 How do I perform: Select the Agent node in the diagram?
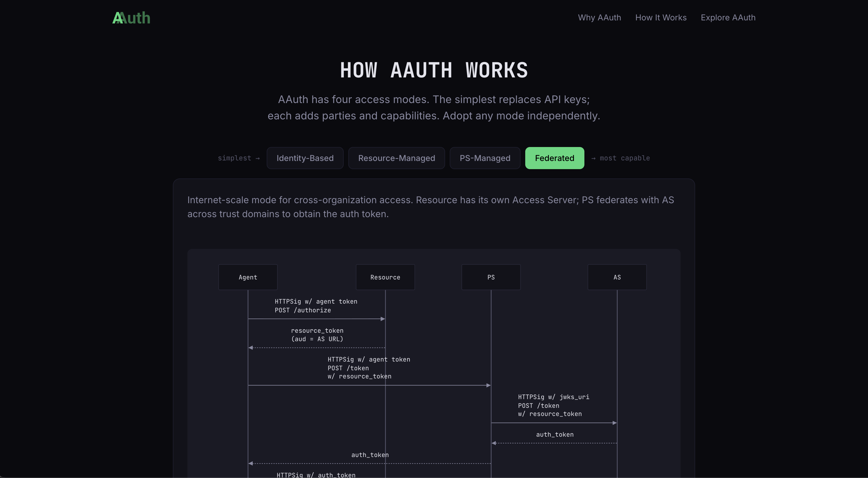(248, 277)
